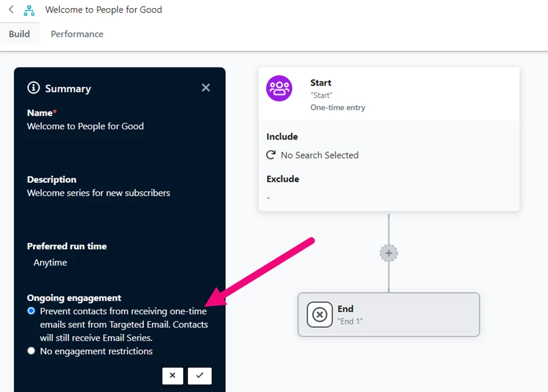The height and width of the screenshot is (392, 548).
Task: Click the No Search Selected link
Action: [321, 155]
